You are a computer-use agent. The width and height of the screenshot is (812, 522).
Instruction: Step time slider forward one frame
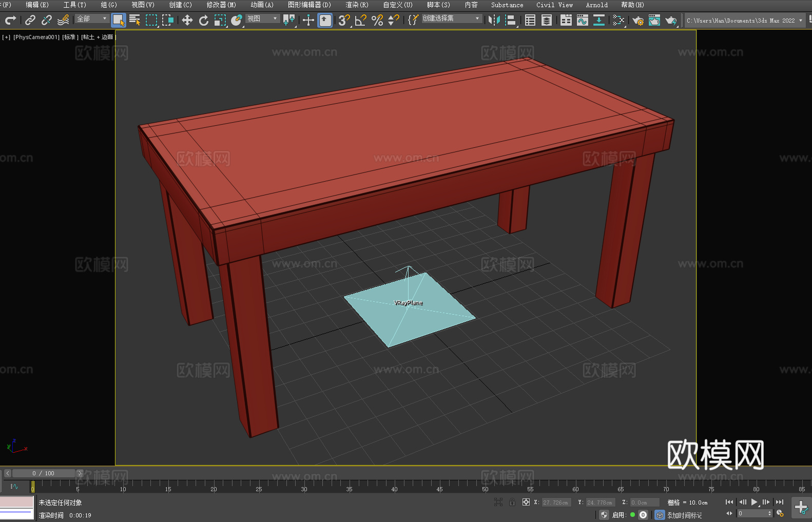point(80,473)
